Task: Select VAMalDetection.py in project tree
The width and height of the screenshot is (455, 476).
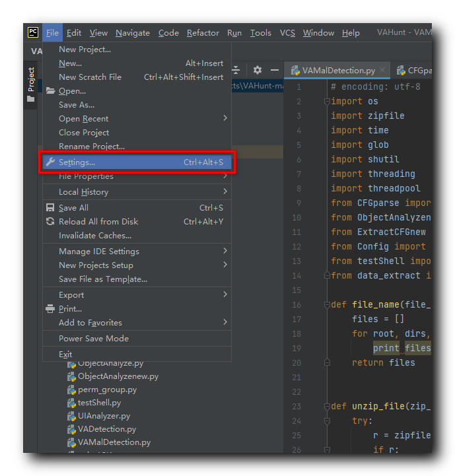Action: point(114,442)
